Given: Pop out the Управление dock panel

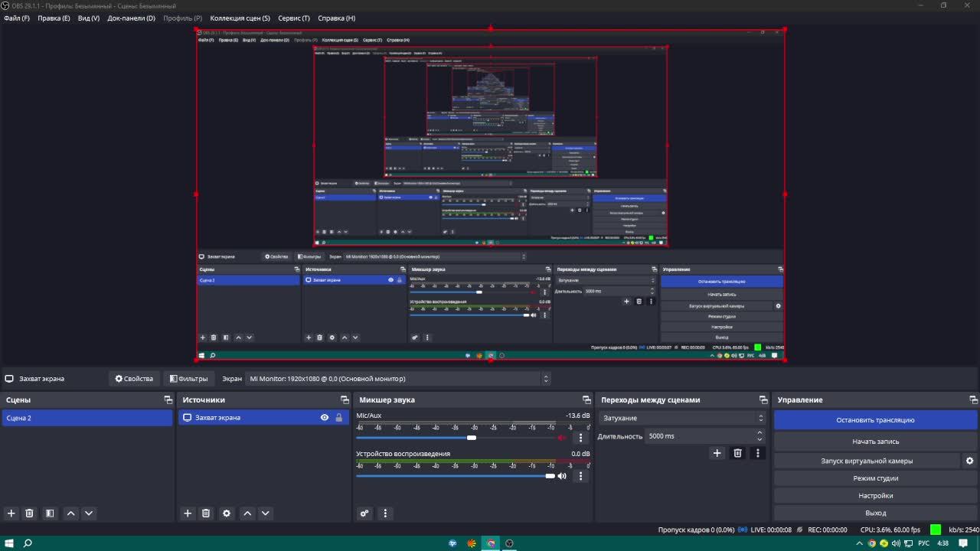Looking at the screenshot, I should (x=973, y=400).
